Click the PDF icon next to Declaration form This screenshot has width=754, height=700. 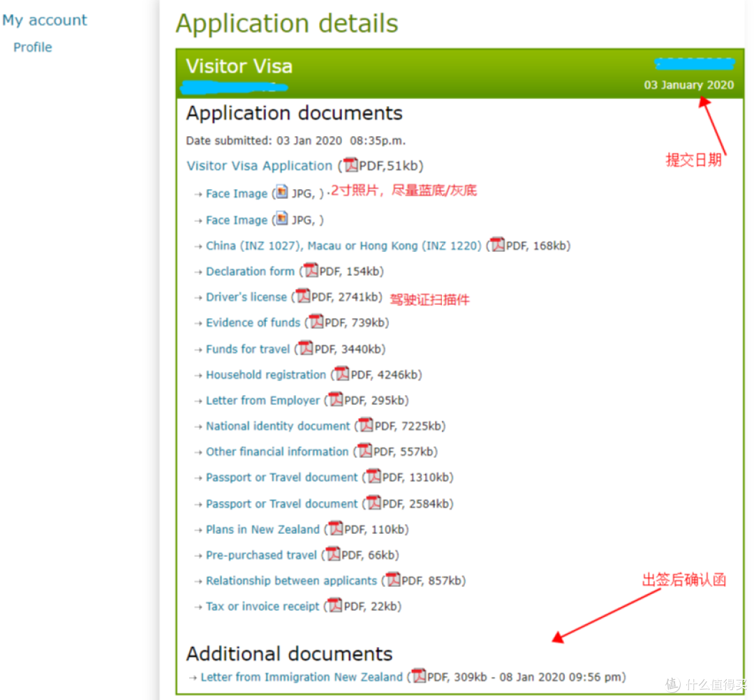point(311,269)
